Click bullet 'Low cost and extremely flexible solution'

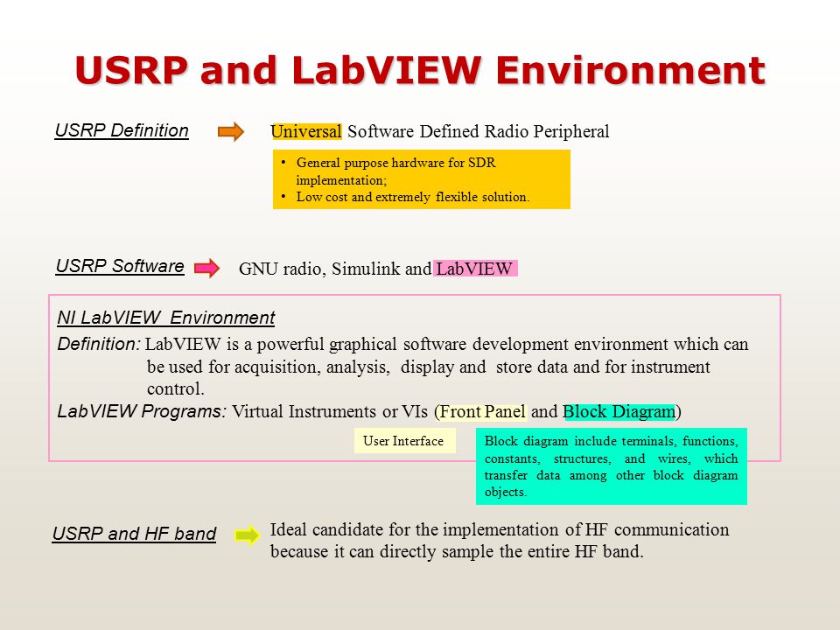(x=412, y=197)
